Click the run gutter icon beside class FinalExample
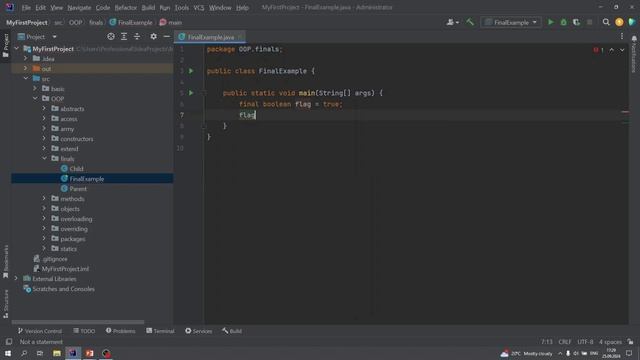 point(191,71)
